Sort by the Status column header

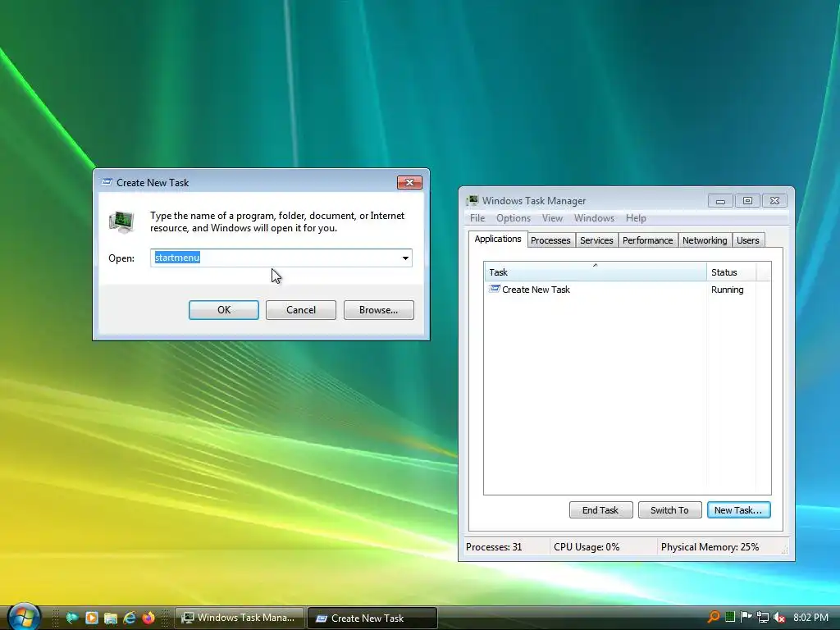731,272
